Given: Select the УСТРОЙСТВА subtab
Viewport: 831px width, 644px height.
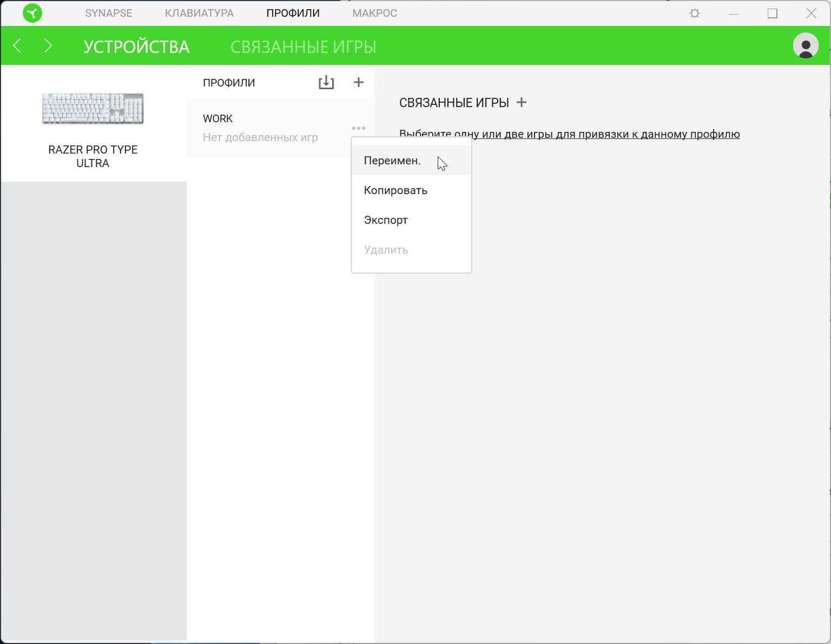Looking at the screenshot, I should 136,47.
